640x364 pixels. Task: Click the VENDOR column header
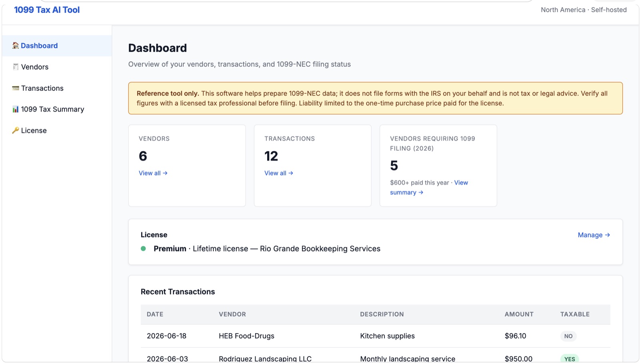pyautogui.click(x=232, y=314)
